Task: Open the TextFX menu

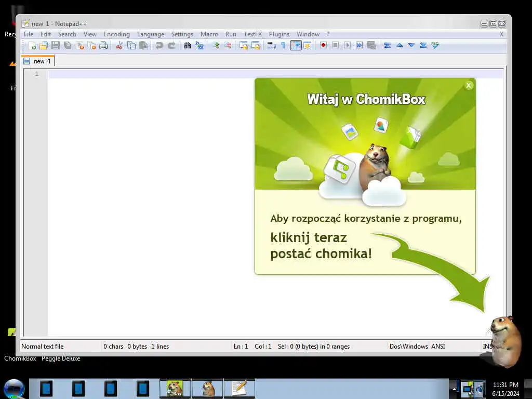Action: 253,34
